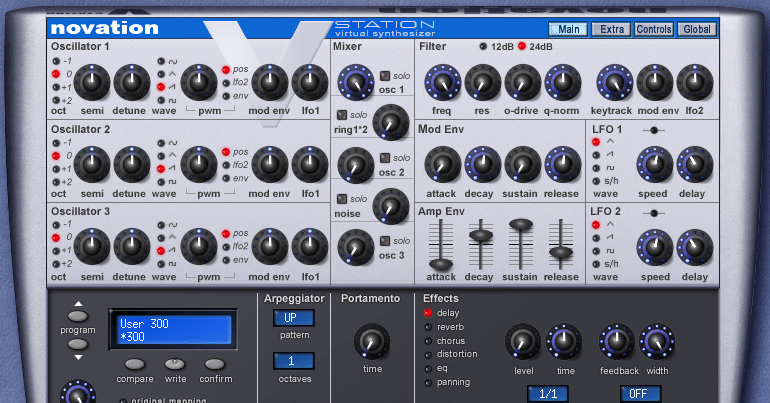Select 12dB filter slope
Screen dimensions: 770x403
(x=483, y=46)
